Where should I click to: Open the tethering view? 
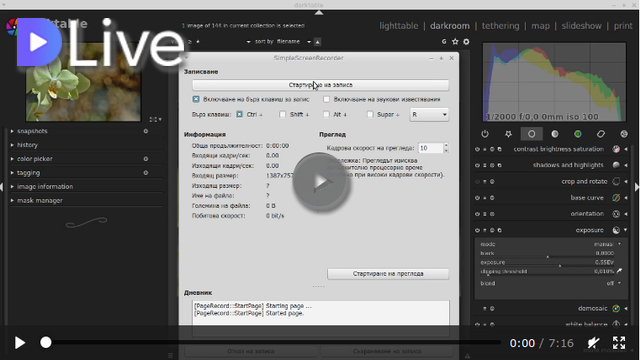point(500,26)
